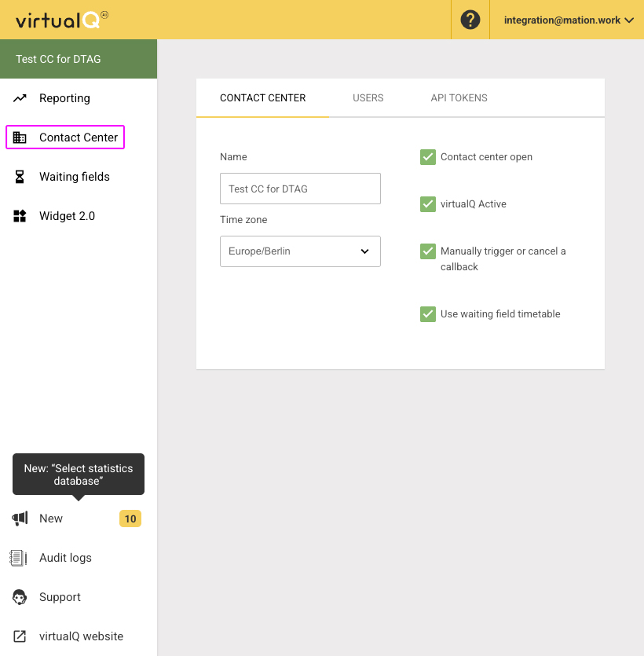Image resolution: width=644 pixels, height=656 pixels.
Task: Click the Name field label
Action: (x=233, y=157)
